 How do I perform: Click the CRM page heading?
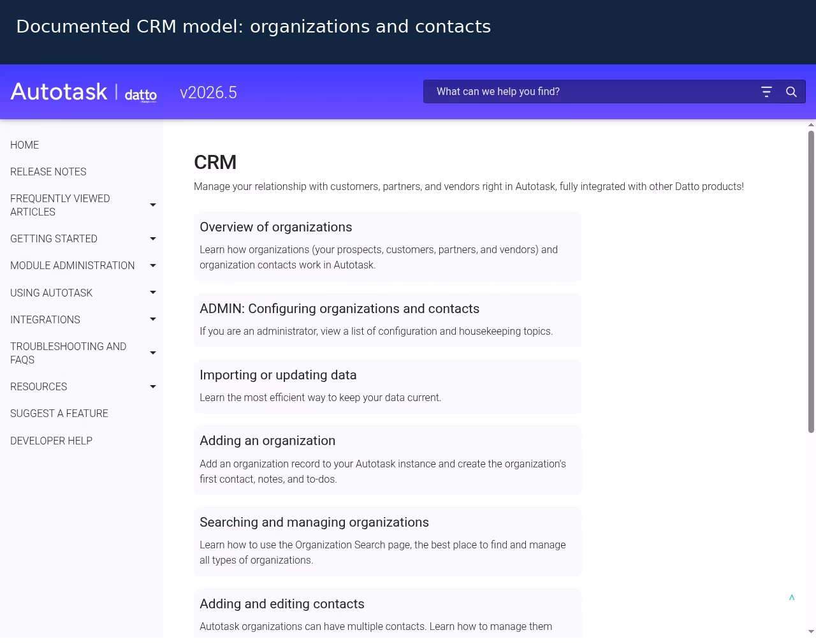pos(215,163)
